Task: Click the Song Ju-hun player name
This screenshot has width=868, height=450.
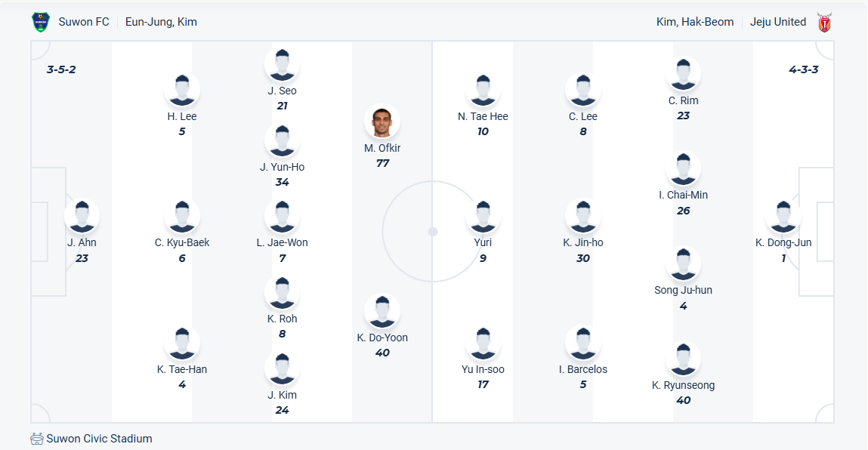Action: tap(683, 290)
